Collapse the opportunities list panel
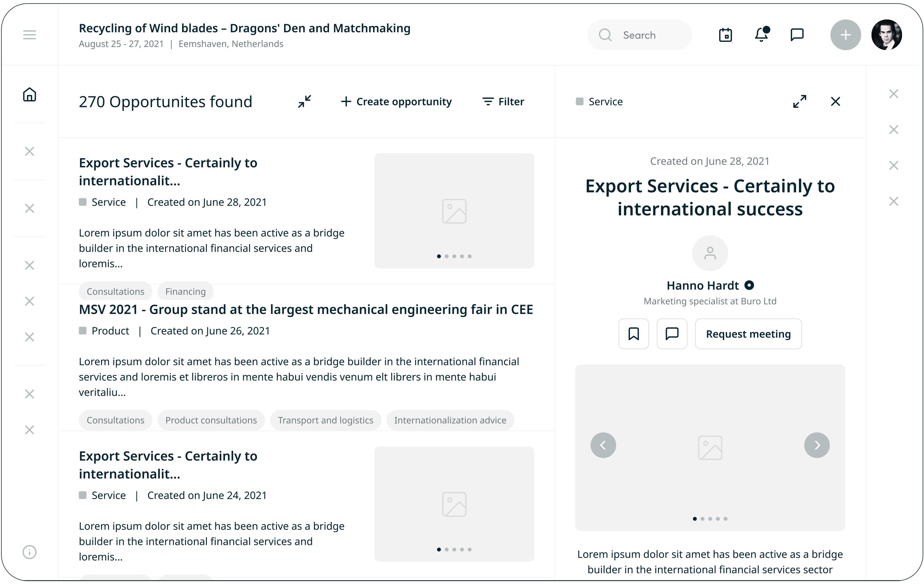The height and width of the screenshot is (584, 924). tap(305, 101)
